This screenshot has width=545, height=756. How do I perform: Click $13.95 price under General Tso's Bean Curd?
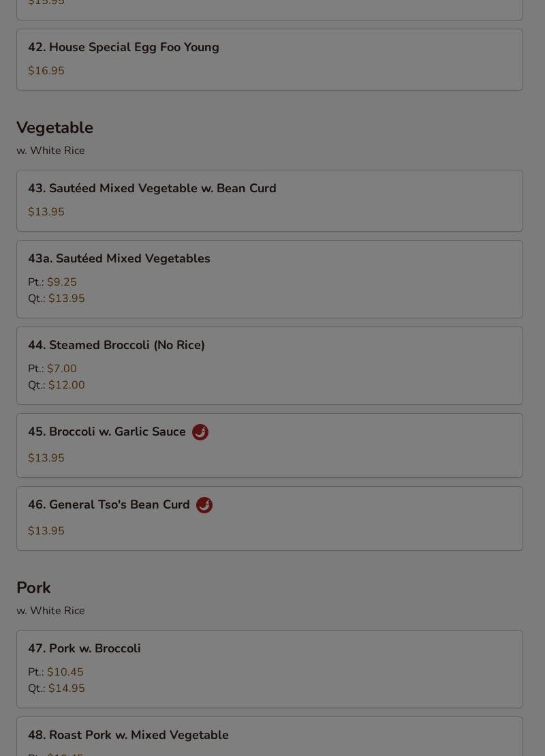[x=46, y=531]
